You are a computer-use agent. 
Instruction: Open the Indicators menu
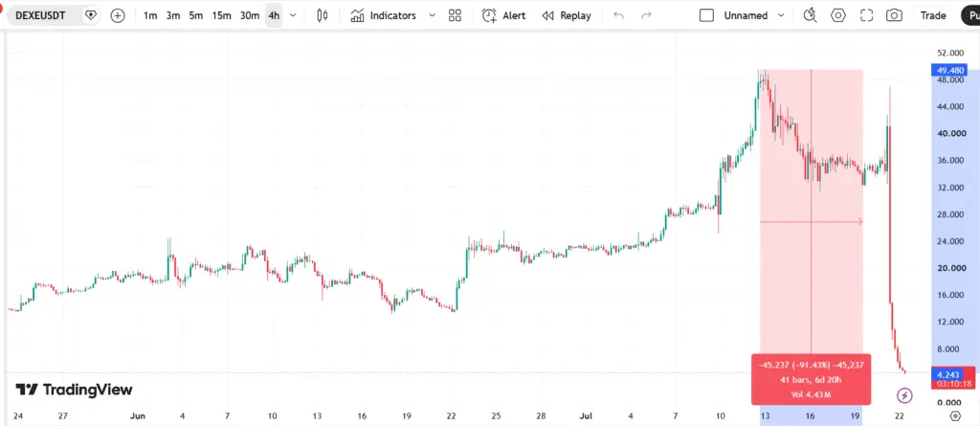(383, 15)
